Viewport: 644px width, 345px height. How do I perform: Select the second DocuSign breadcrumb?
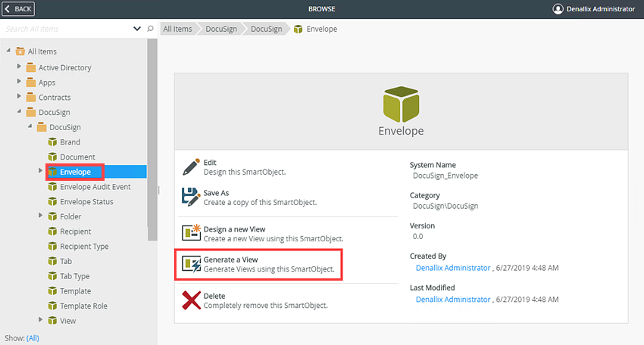(266, 29)
